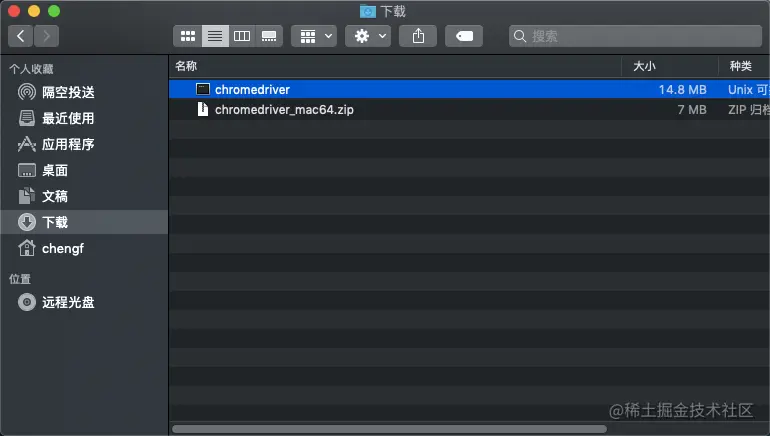Open 隔空投送 AirDrop in sidebar

pyautogui.click(x=84, y=92)
